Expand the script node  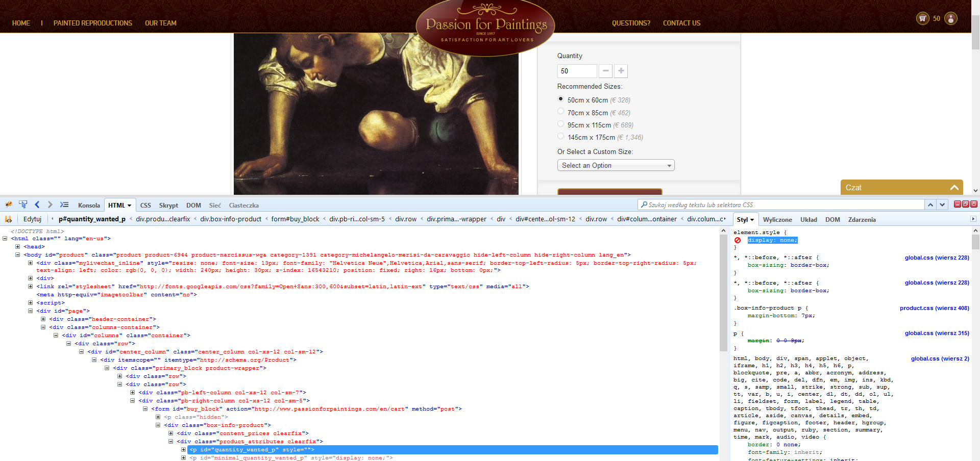coord(30,302)
